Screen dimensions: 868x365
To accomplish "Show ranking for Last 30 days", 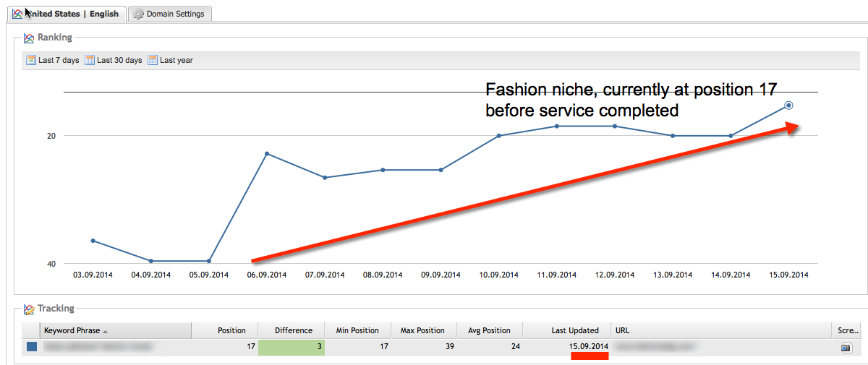I will coord(119,61).
